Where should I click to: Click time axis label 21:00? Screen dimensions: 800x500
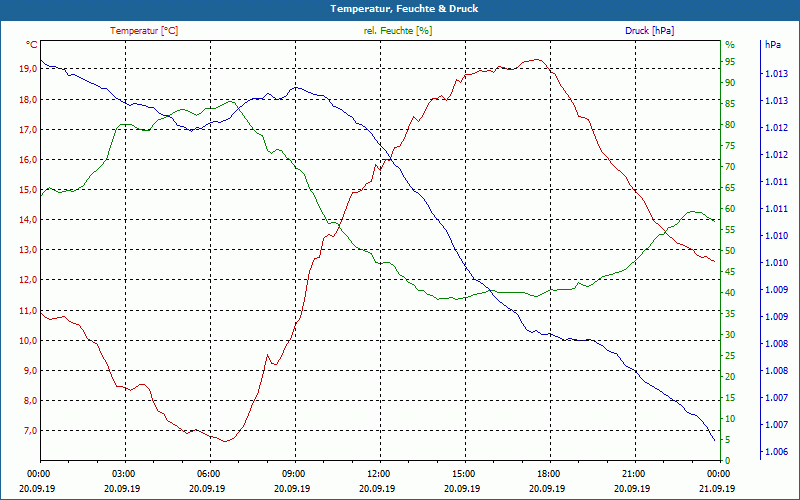coord(634,473)
